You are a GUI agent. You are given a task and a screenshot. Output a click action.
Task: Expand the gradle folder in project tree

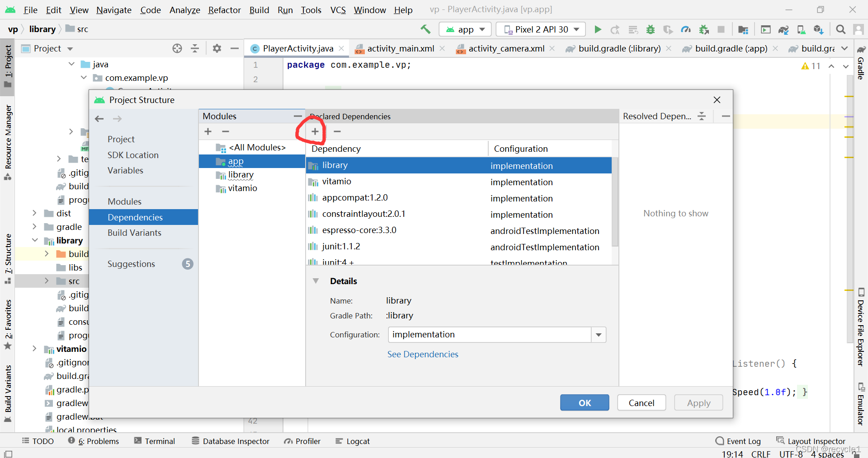pyautogui.click(x=35, y=226)
